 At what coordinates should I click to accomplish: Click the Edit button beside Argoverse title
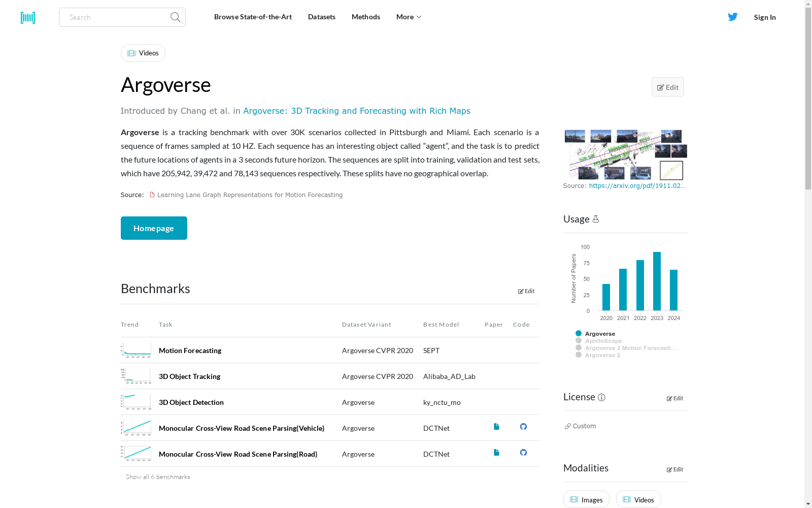pos(668,87)
